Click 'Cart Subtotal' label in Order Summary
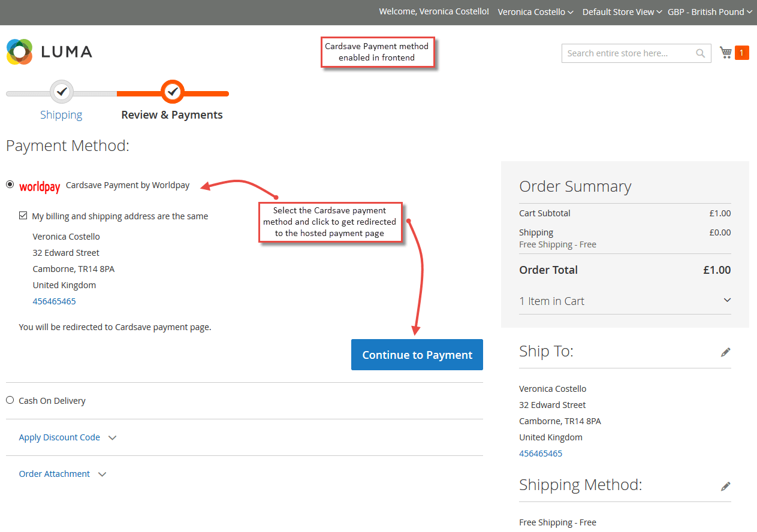The image size is (757, 532). coord(545,213)
